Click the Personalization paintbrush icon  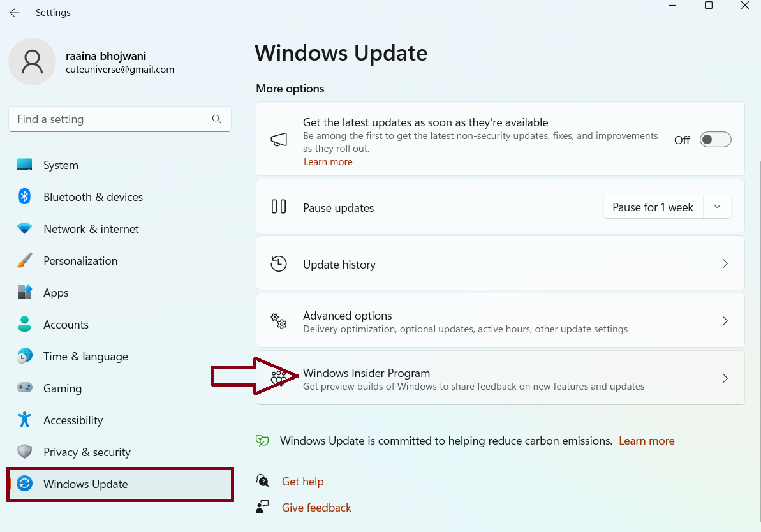25,260
